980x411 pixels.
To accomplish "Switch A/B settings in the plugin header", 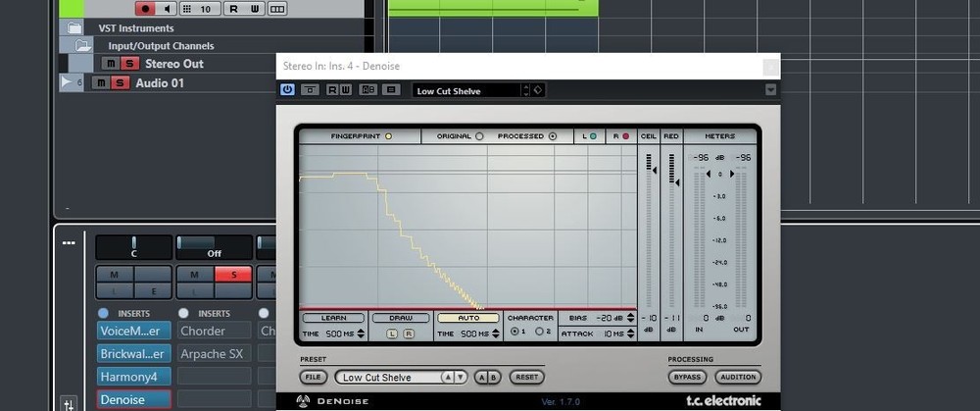I will pyautogui.click(x=367, y=90).
